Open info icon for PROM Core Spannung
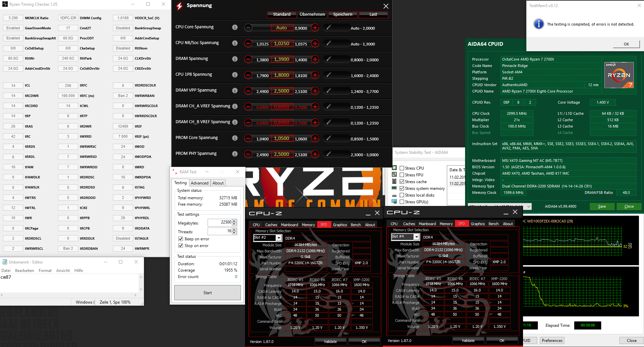Image resolution: width=644 pixels, height=347 pixels. pyautogui.click(x=235, y=138)
